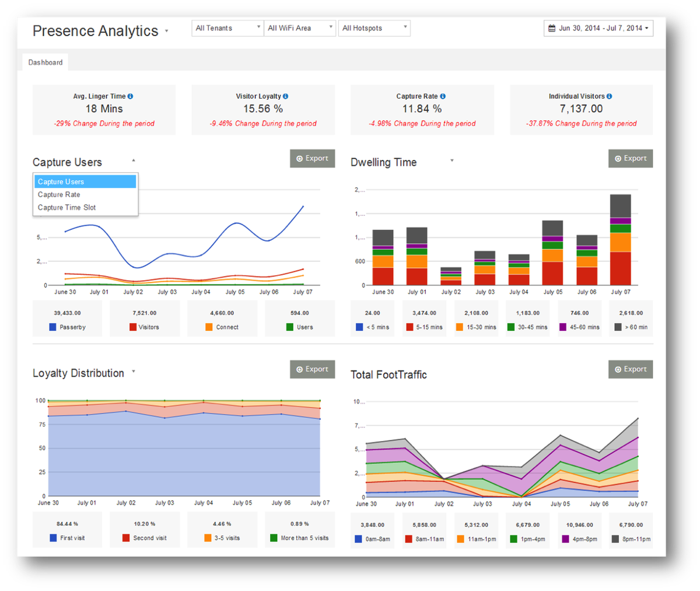Click the Total FootTraffic heading
The height and width of the screenshot is (591, 700).
coord(388,375)
